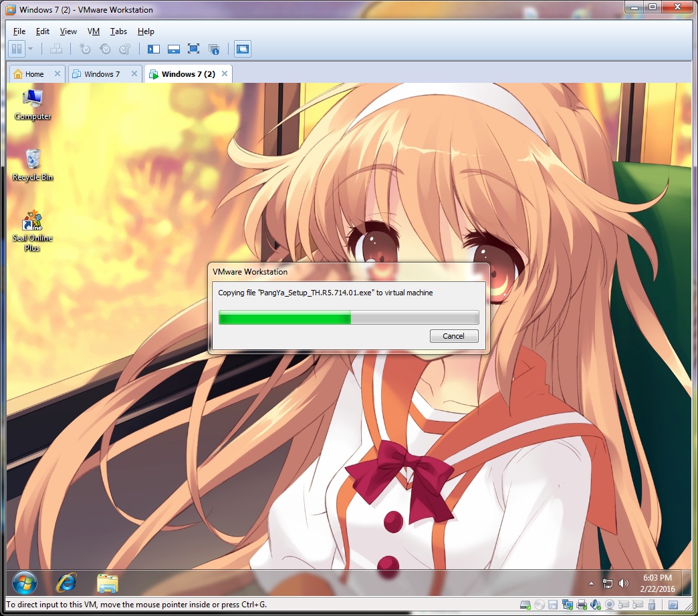
Task: Click the webcam device status icon
Action: point(610,605)
